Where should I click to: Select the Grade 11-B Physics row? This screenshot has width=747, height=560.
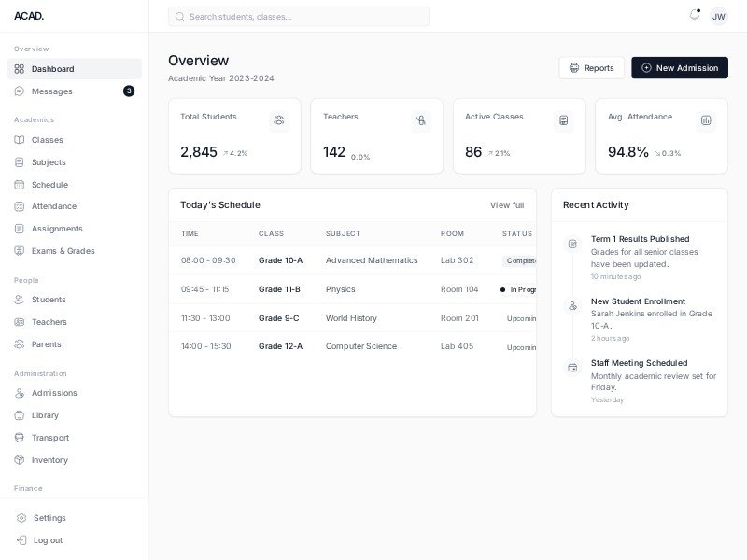tap(352, 289)
